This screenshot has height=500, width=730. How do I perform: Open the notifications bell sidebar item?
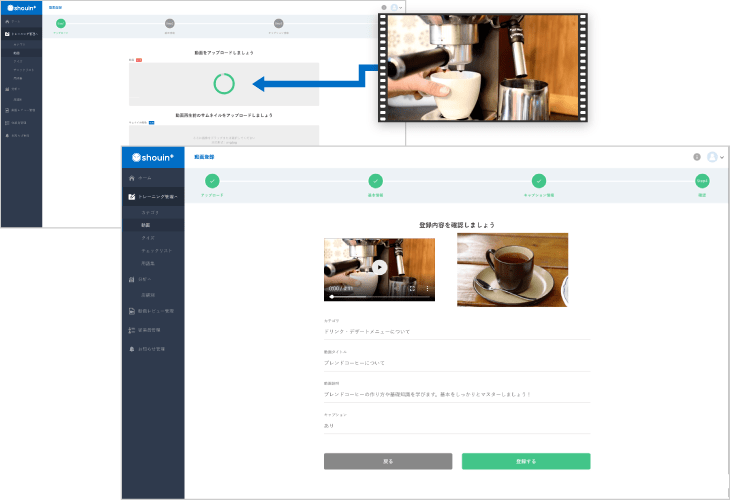(x=131, y=348)
